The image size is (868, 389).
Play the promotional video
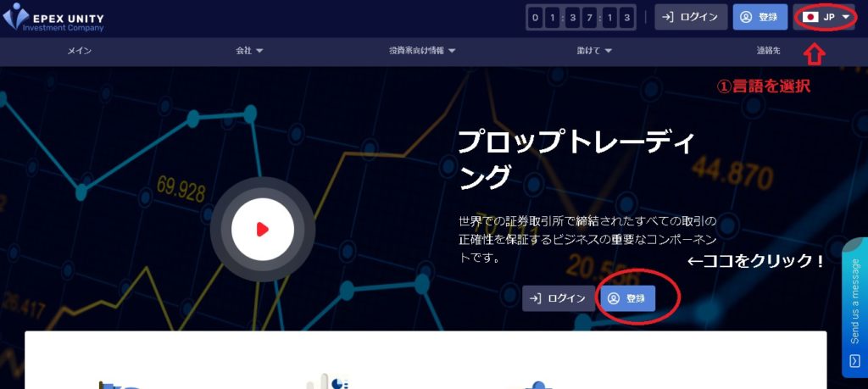(263, 229)
